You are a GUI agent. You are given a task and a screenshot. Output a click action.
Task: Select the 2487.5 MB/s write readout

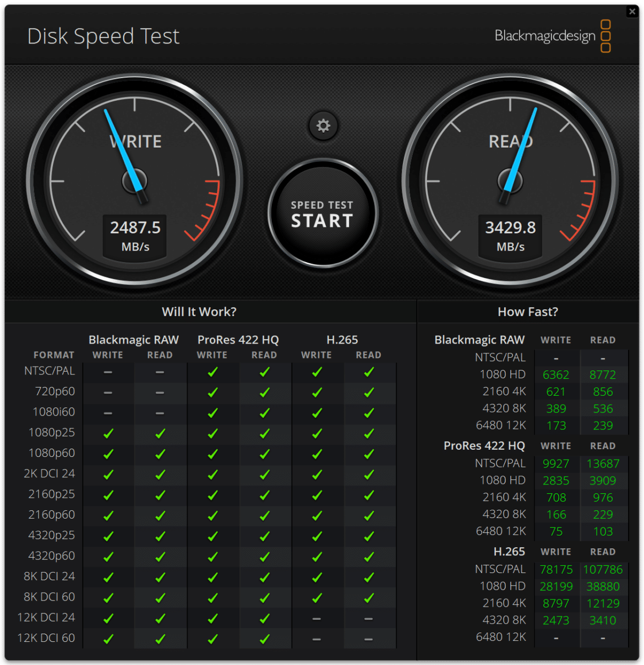[135, 236]
